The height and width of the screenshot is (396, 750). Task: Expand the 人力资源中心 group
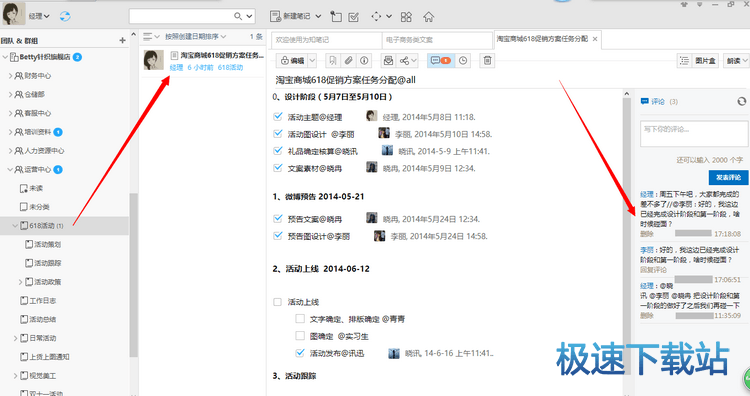pos(10,151)
